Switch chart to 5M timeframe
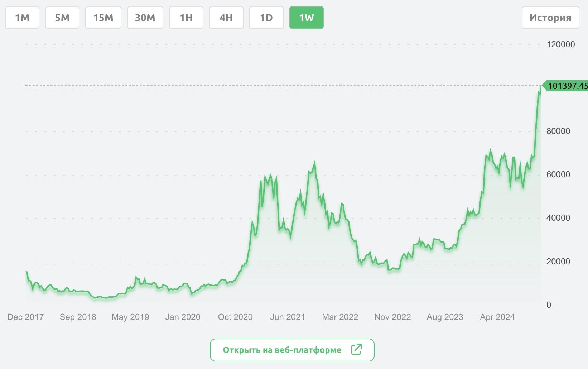The image size is (588, 369). [62, 18]
